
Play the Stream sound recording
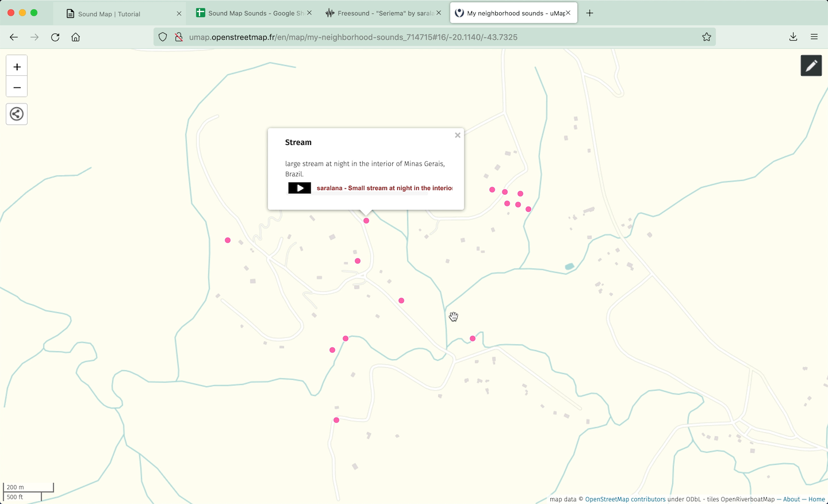(x=300, y=188)
